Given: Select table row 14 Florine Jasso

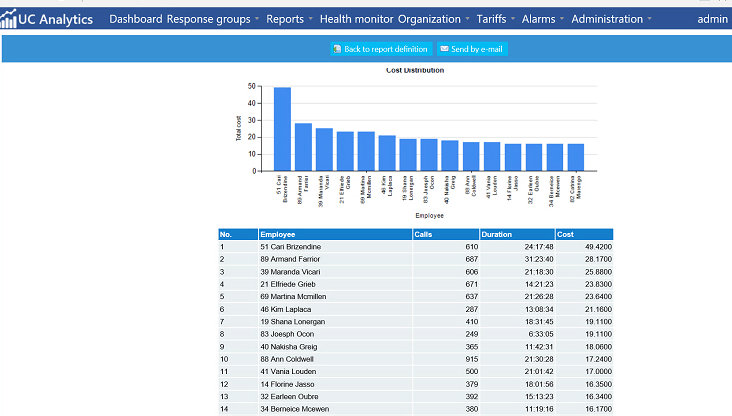Looking at the screenshot, I should coord(415,384).
